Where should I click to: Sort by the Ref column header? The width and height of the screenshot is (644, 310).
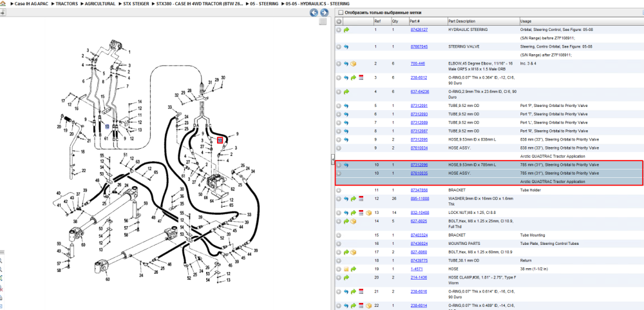click(382, 21)
